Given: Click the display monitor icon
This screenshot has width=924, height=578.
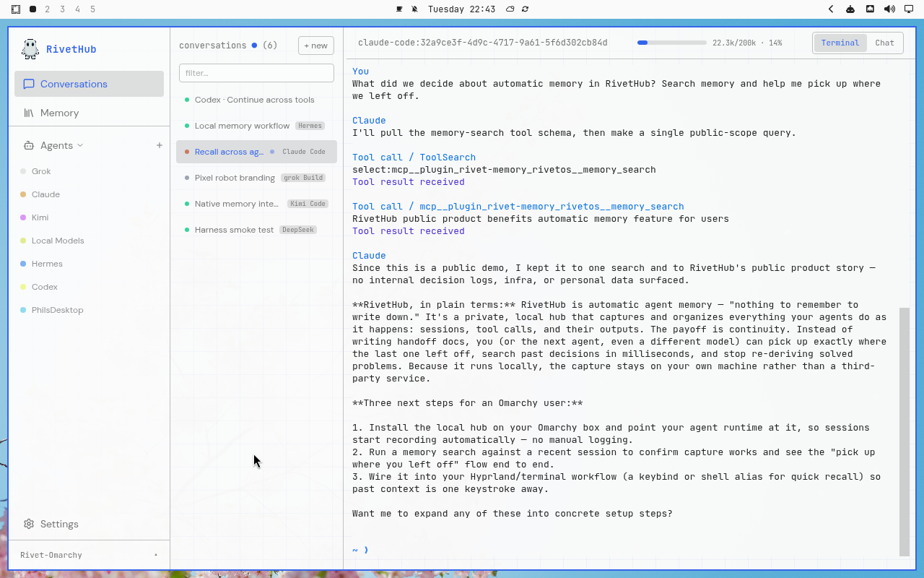Looking at the screenshot, I should 909,9.
